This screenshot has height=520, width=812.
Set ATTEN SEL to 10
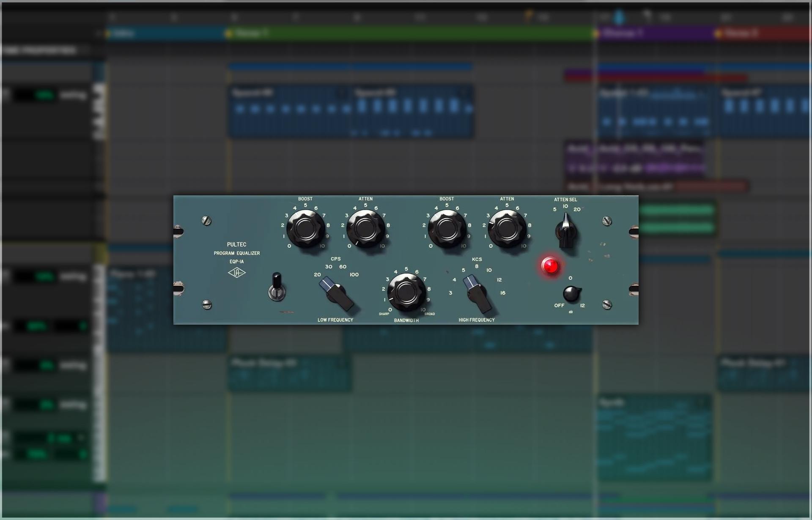coord(565,206)
